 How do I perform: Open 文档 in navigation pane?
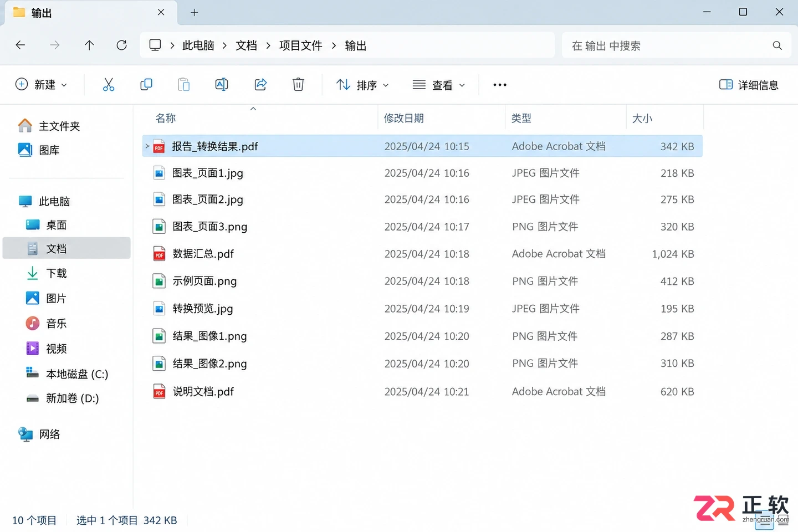click(66, 248)
